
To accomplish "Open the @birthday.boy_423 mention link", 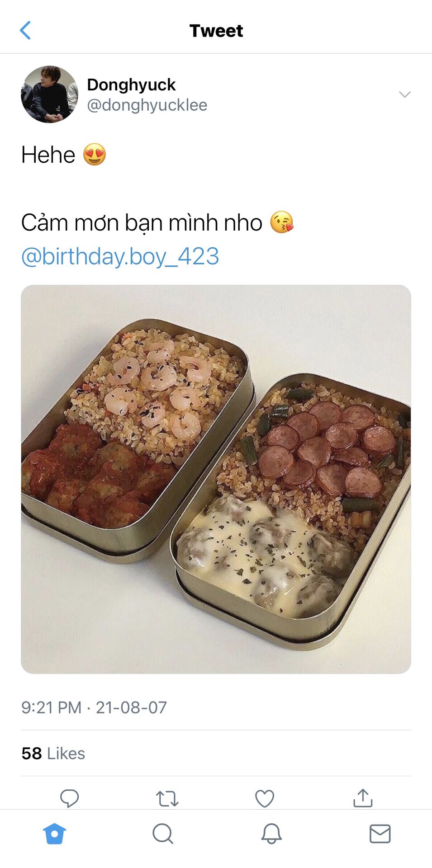I will coord(120,256).
